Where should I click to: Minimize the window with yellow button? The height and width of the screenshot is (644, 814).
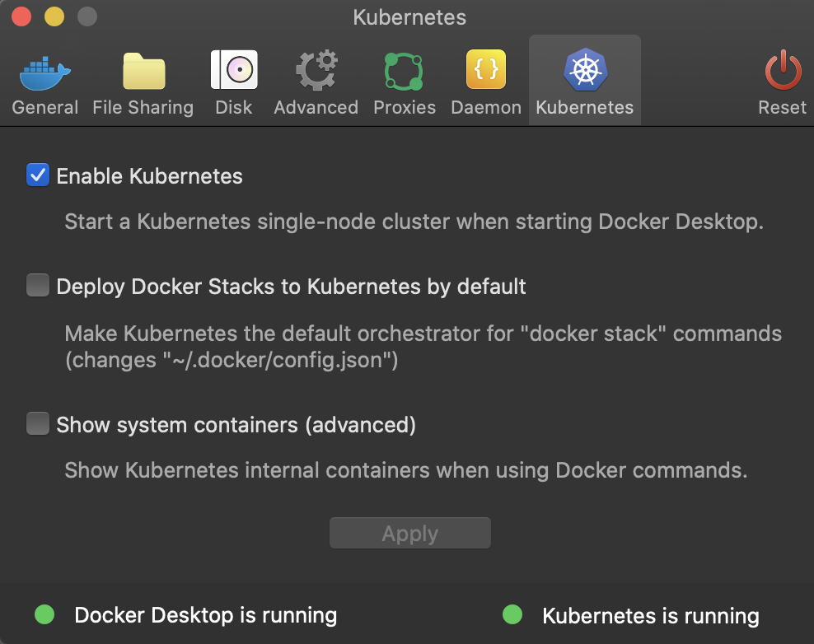(54, 16)
